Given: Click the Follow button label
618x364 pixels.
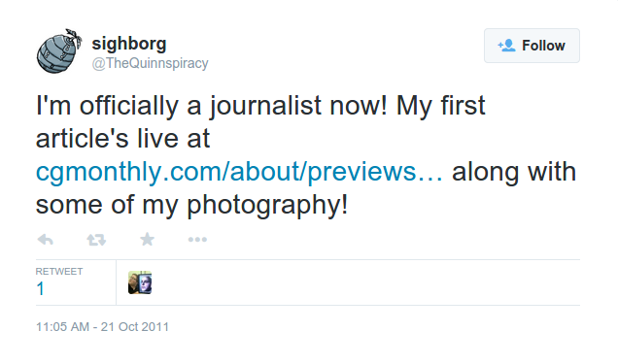Looking at the screenshot, I should (x=543, y=46).
